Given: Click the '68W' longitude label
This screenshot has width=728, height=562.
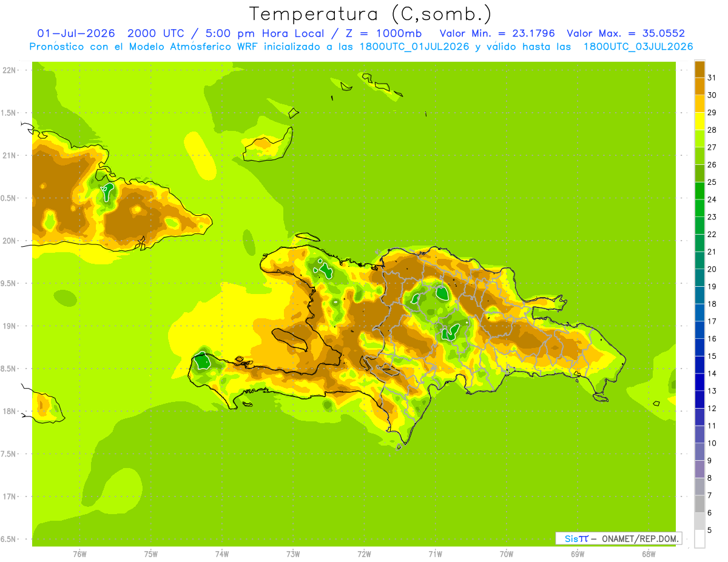Looking at the screenshot, I should 649,554.
